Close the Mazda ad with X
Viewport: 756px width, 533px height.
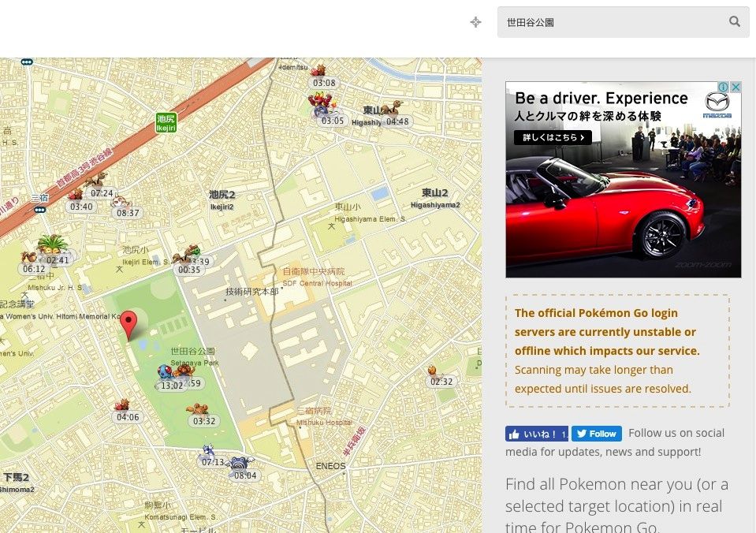(736, 87)
